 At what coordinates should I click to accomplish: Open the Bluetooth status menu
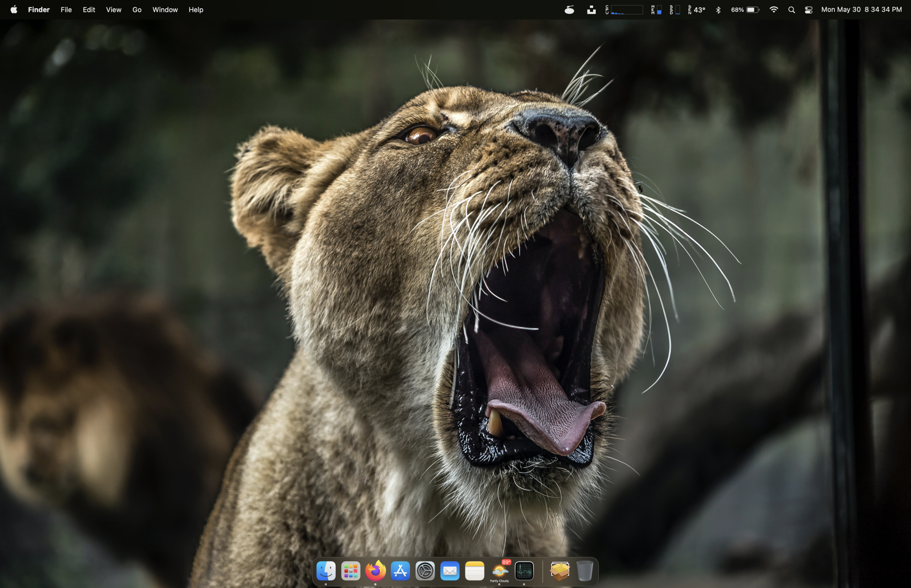tap(718, 10)
